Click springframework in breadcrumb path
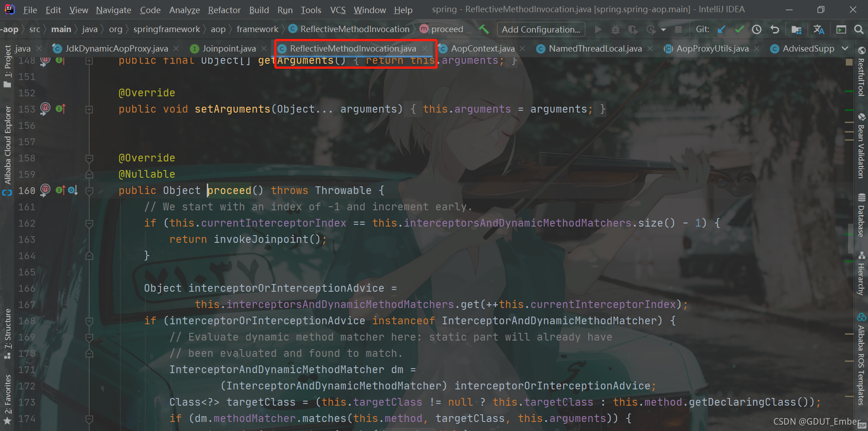The height and width of the screenshot is (431, 868). 167,29
